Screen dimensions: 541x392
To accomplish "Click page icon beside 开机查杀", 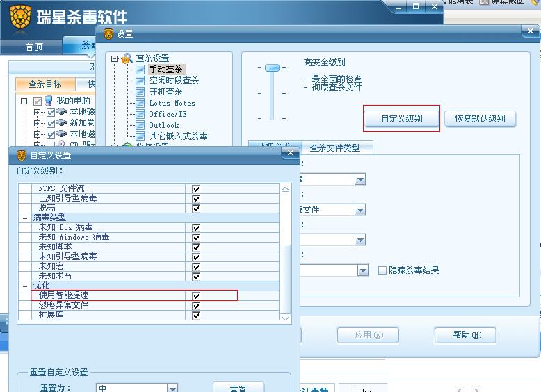I will (140, 92).
